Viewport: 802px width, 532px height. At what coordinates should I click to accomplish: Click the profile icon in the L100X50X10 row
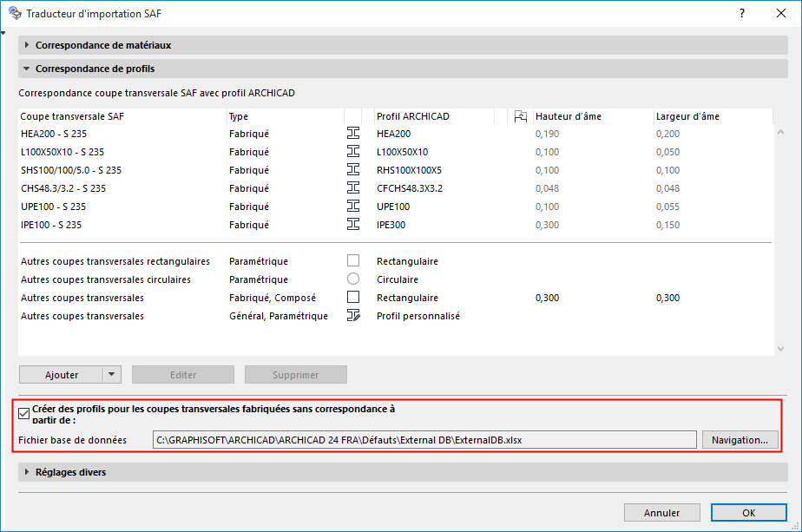pos(353,151)
